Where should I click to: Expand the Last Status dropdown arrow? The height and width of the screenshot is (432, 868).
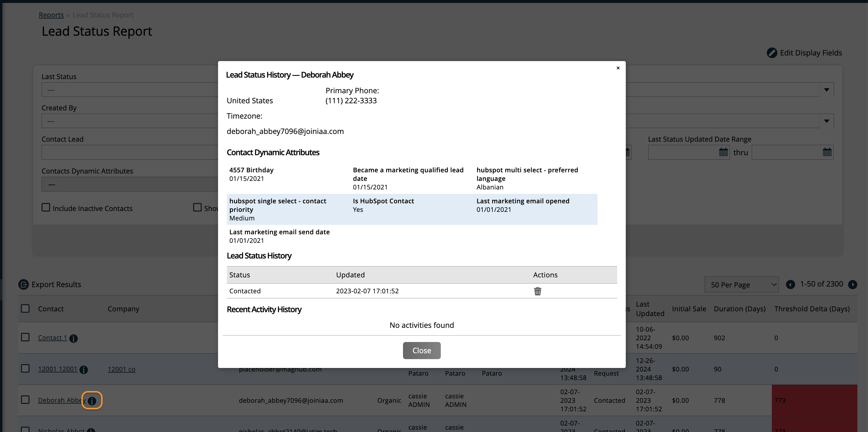826,90
